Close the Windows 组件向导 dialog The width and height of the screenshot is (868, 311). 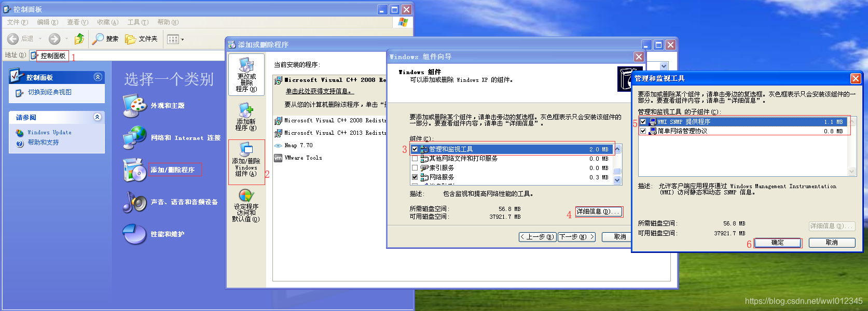point(639,56)
